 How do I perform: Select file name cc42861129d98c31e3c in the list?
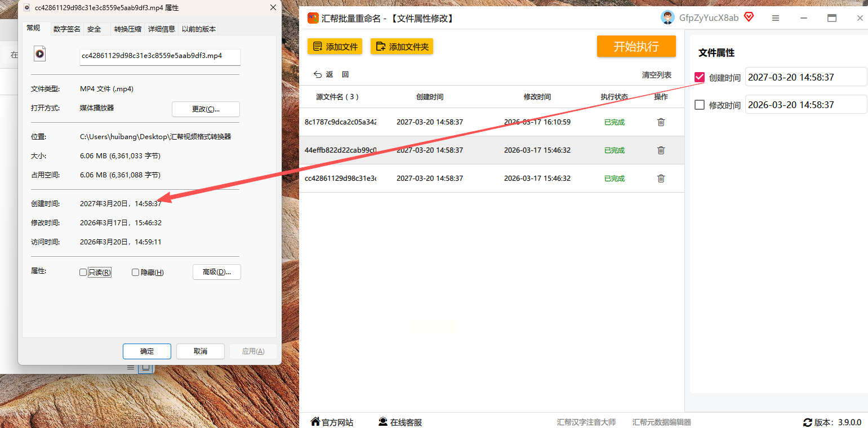340,179
